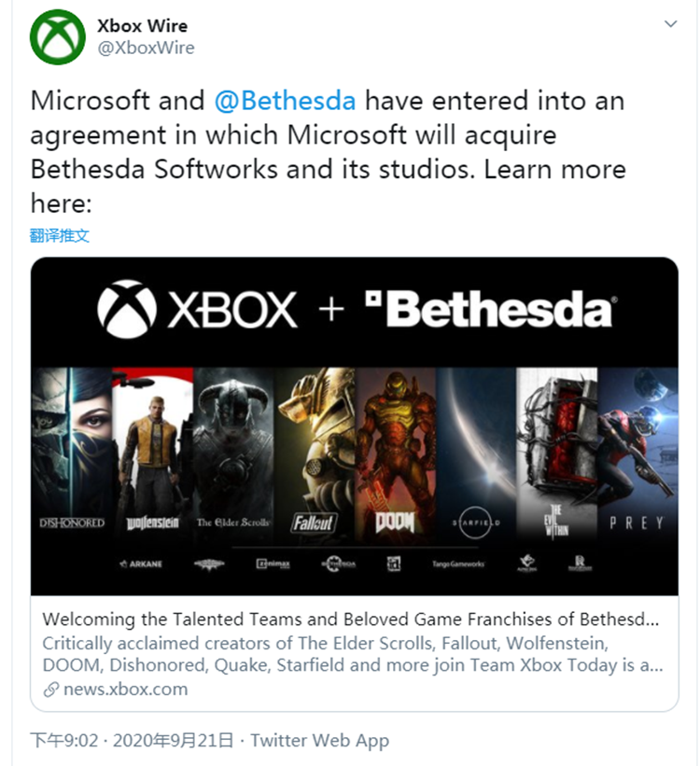
Task: Click the translate tweet link
Action: tap(60, 235)
